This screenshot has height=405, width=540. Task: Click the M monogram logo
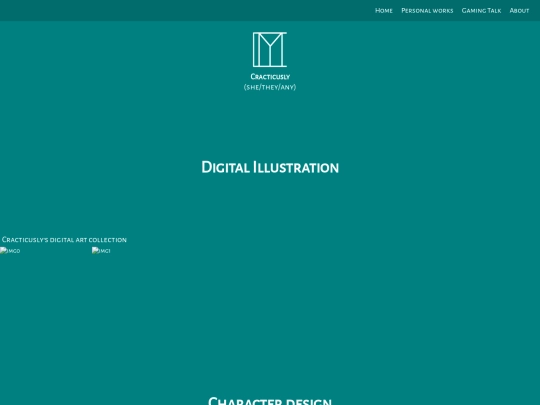tap(270, 50)
